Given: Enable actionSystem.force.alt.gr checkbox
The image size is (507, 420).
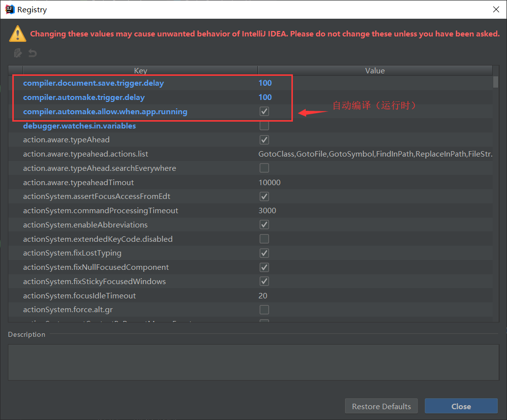Looking at the screenshot, I should click(264, 310).
